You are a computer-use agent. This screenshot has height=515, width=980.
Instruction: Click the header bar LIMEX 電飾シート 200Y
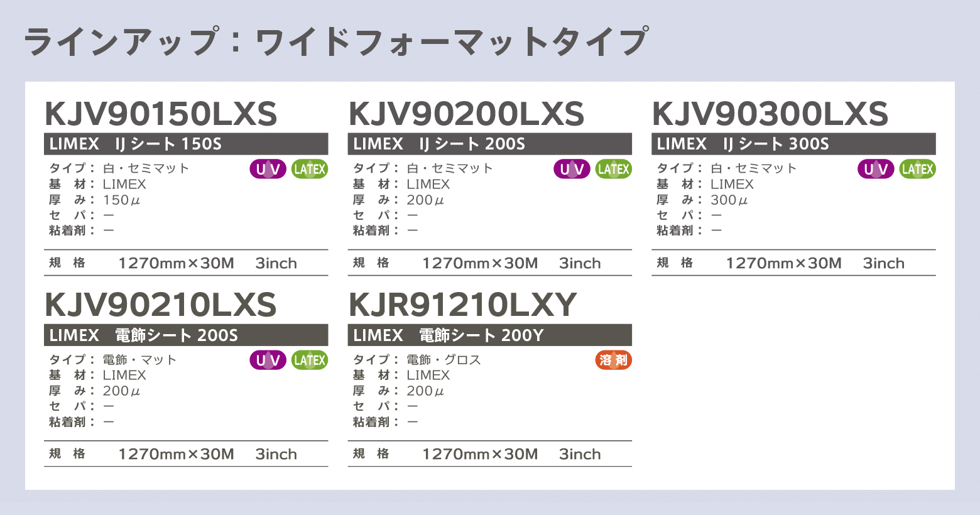pos(490,335)
